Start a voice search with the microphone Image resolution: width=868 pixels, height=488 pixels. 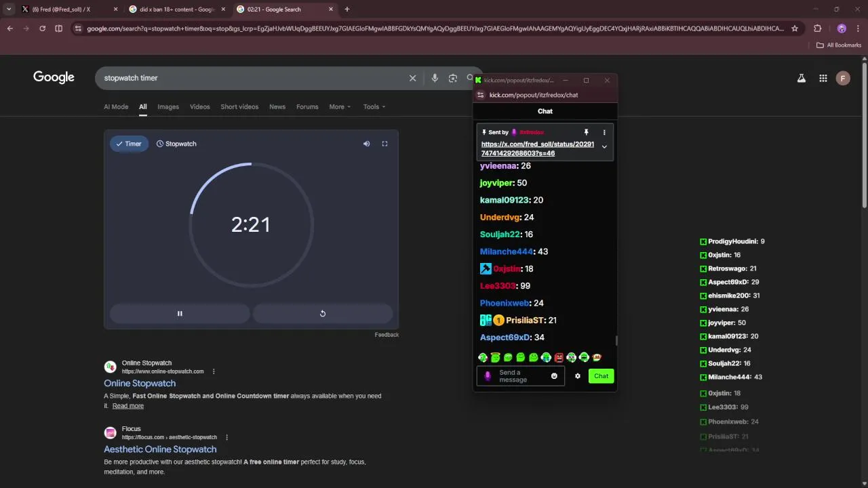click(435, 78)
